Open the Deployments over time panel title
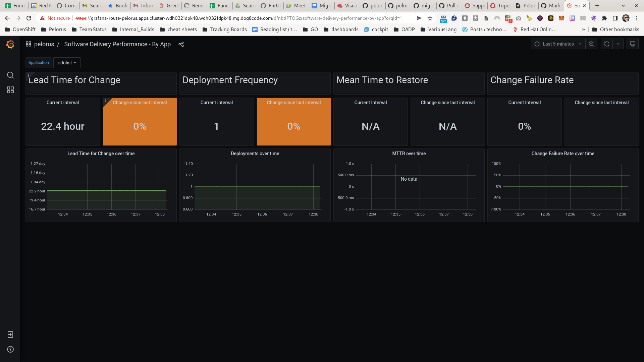Screen dimensions: 644x362 point(255,154)
